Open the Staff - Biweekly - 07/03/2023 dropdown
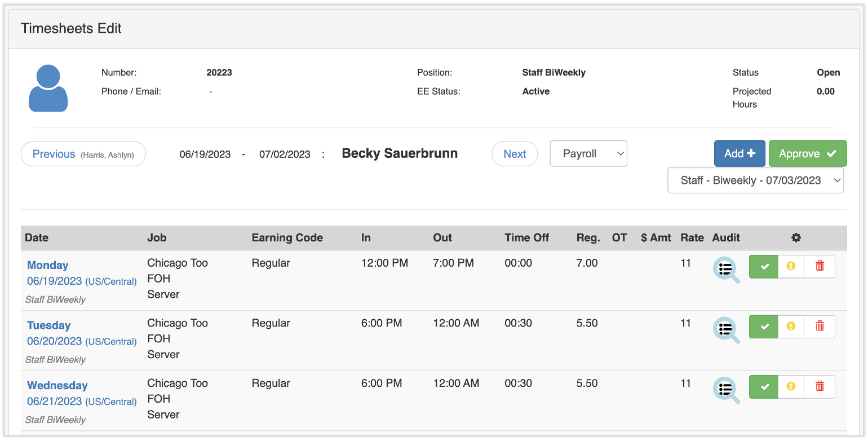The width and height of the screenshot is (868, 441). coord(755,180)
